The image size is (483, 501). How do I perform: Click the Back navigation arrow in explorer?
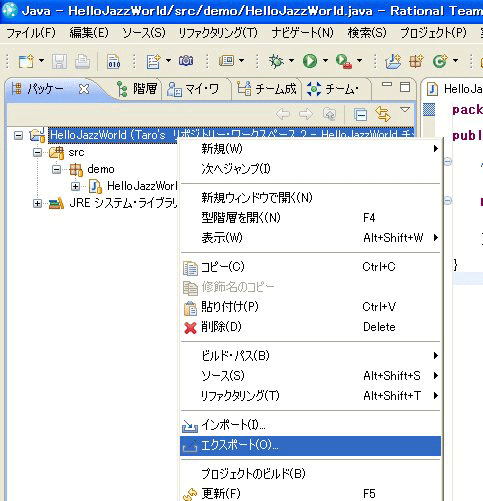[x=283, y=114]
